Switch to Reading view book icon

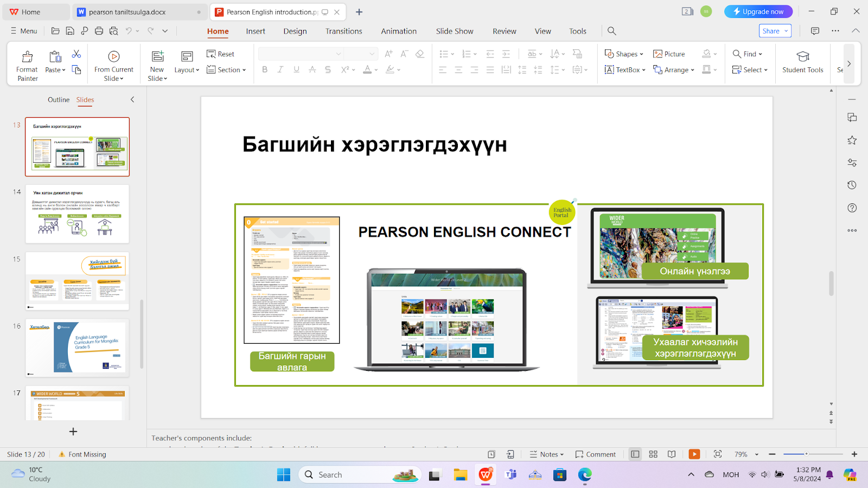tap(672, 454)
